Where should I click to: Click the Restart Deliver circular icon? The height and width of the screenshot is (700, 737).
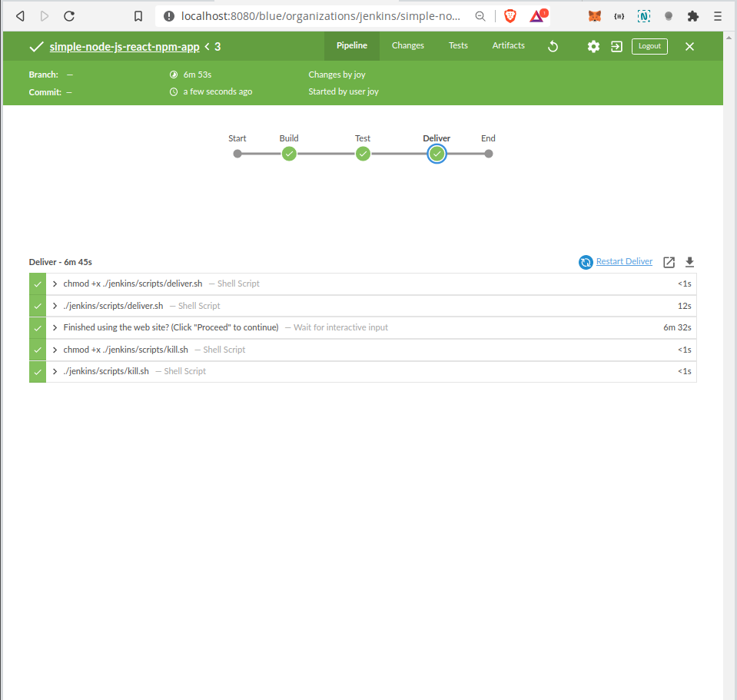(x=586, y=262)
